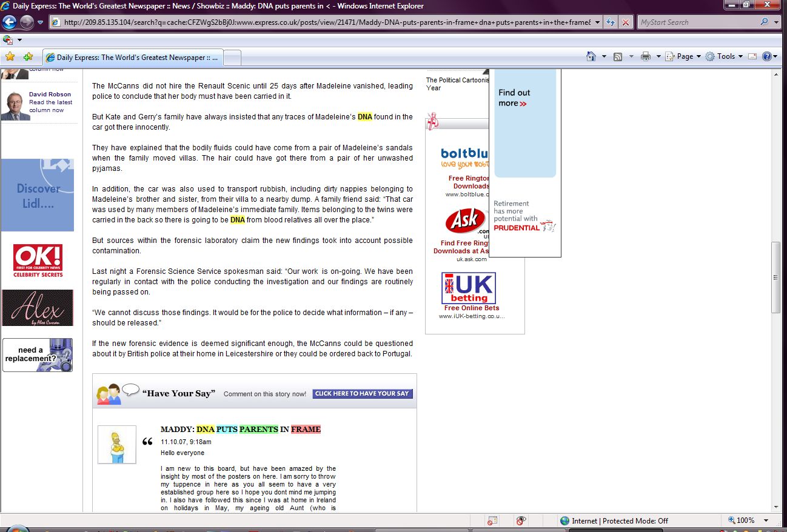Open Favorites Center star icon
This screenshot has width=787, height=532.
pos(10,57)
